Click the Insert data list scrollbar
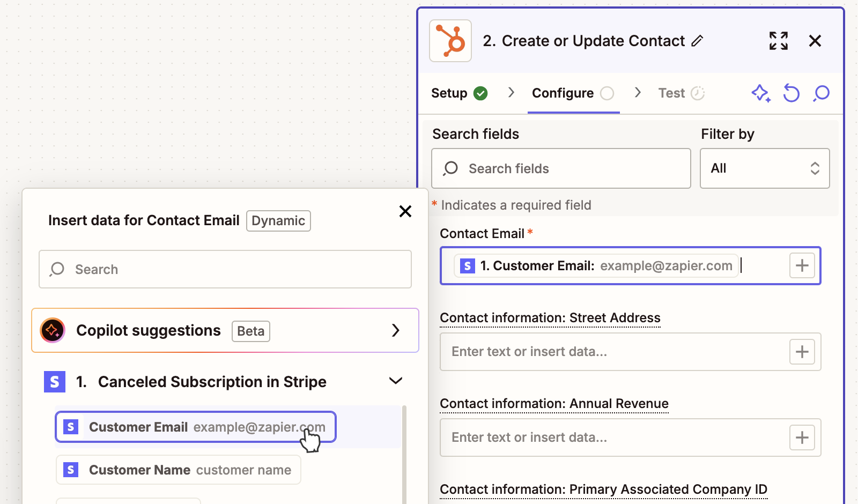The width and height of the screenshot is (858, 504). [x=404, y=455]
